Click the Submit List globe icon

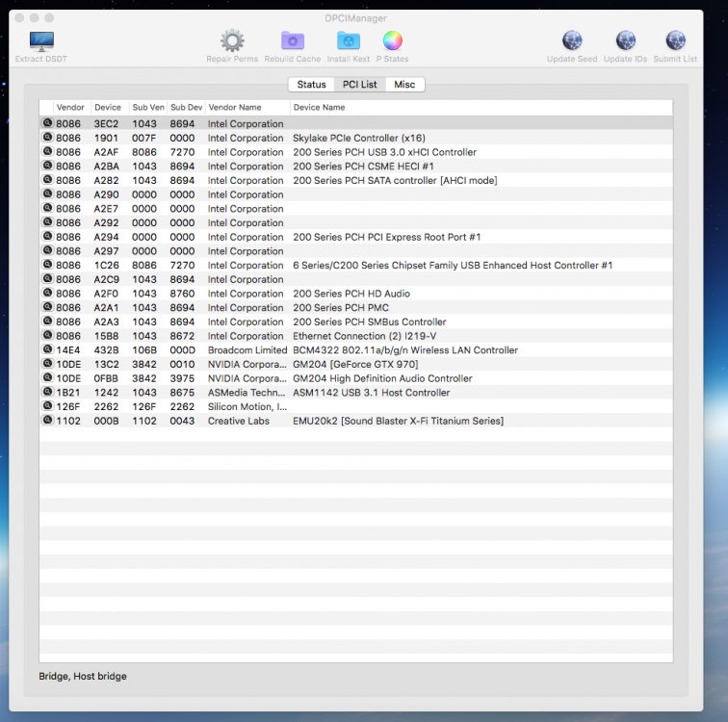point(675,40)
